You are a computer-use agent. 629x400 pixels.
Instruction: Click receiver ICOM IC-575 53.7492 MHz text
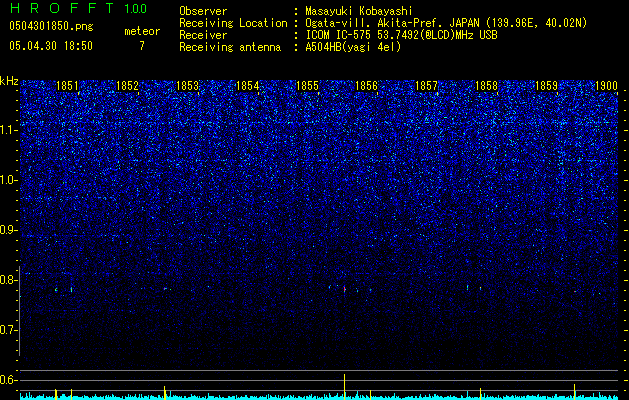tap(401, 35)
